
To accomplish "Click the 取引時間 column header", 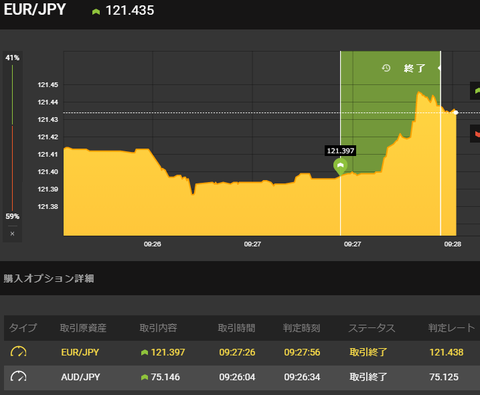I will point(236,328).
